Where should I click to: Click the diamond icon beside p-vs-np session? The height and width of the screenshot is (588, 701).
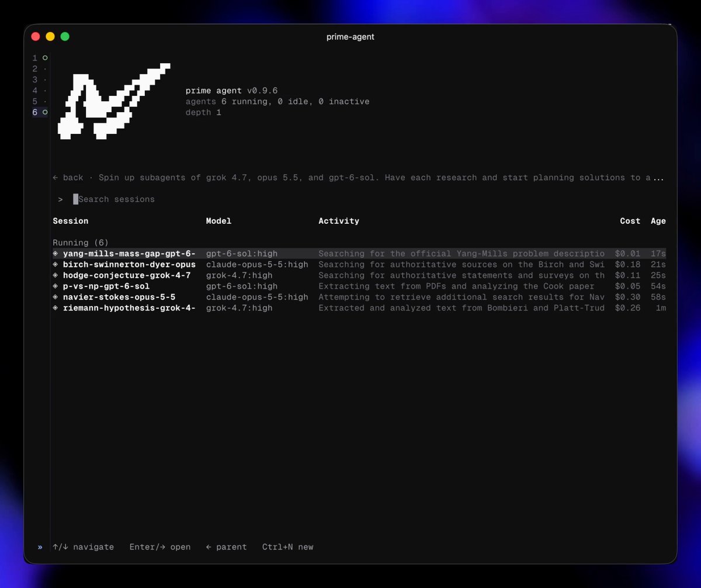(55, 286)
